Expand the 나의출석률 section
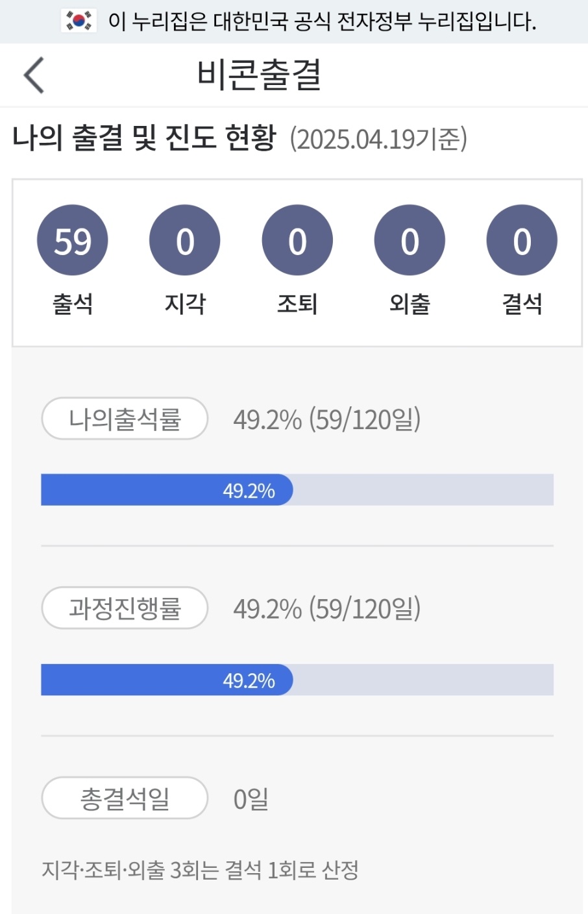588x914 pixels. (x=125, y=419)
